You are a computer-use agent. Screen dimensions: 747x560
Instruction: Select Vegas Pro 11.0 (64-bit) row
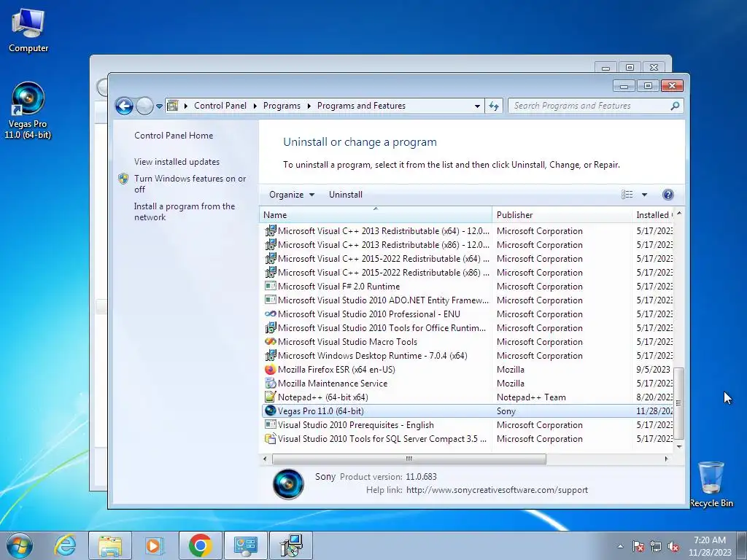[467, 411]
